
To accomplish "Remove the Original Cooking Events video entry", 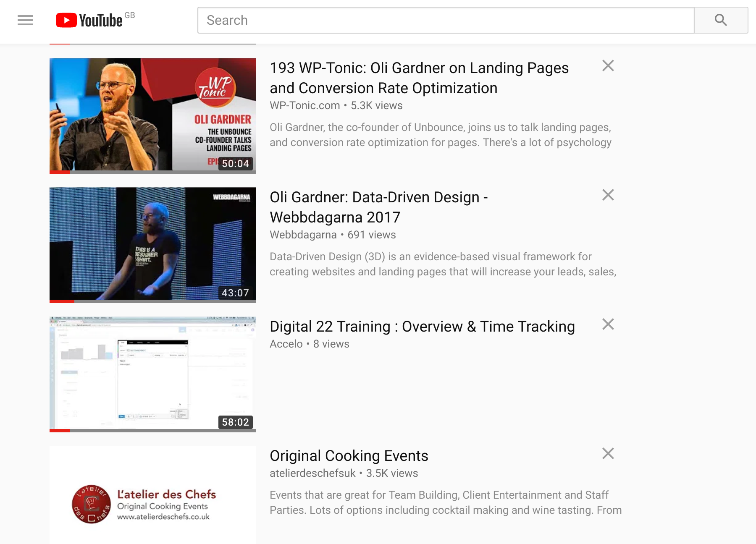I will [x=608, y=454].
